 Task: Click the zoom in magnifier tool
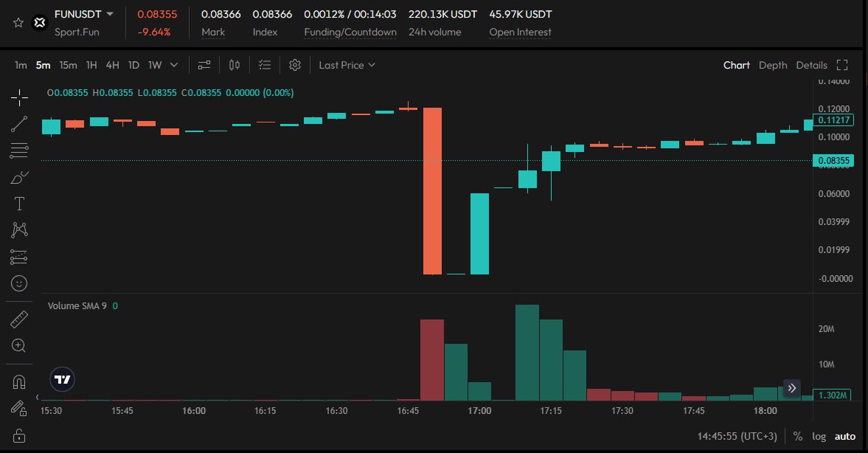(19, 345)
